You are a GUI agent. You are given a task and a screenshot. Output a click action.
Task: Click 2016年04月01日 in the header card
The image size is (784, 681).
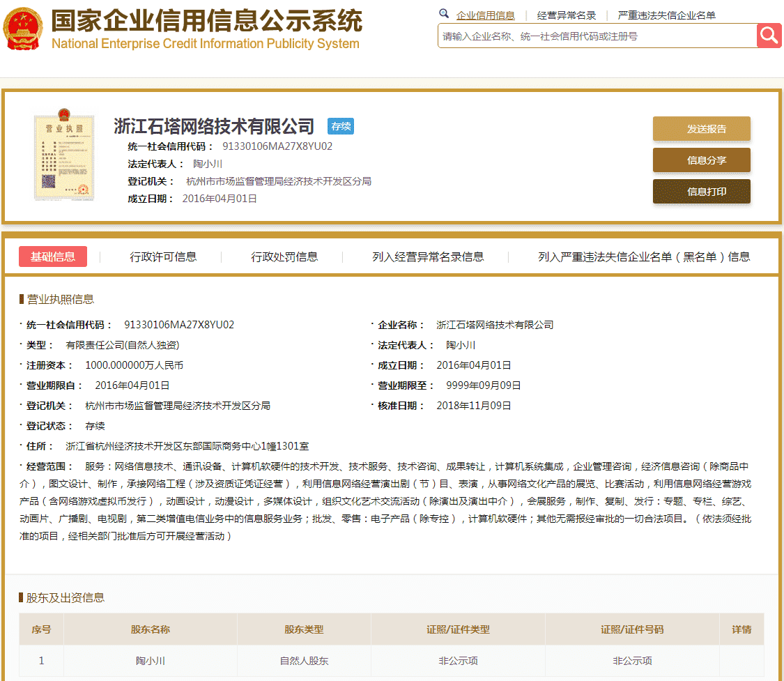pos(220,199)
